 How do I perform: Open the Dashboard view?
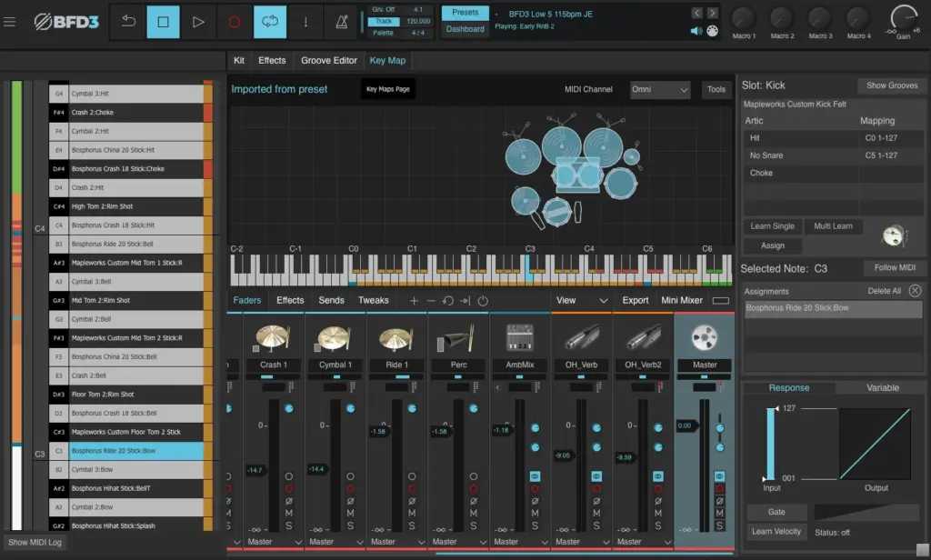465,28
